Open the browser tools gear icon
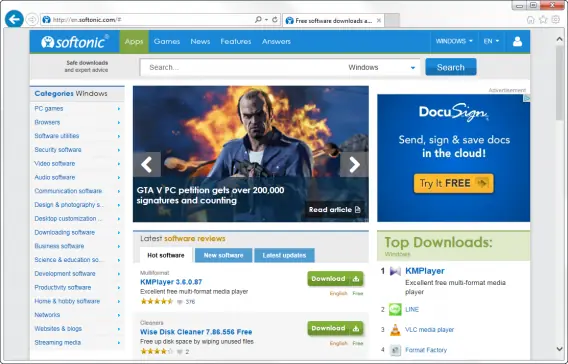This screenshot has height=364, width=568. 556,20
